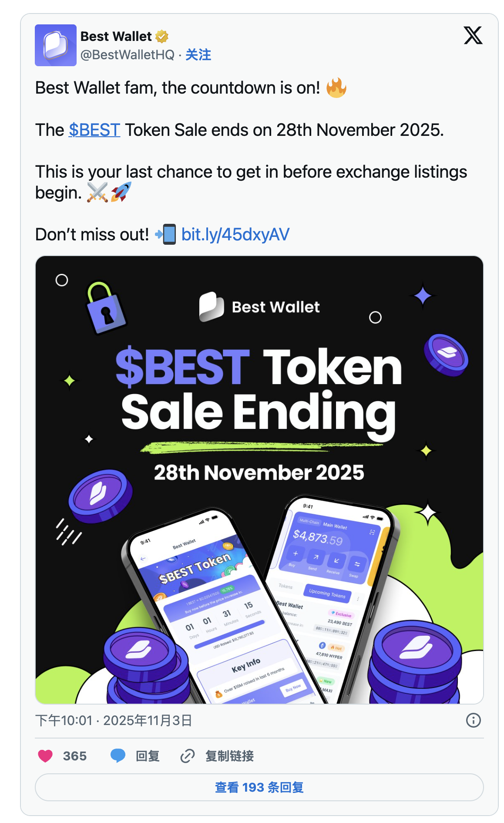Click the gold verified badge

point(162,37)
